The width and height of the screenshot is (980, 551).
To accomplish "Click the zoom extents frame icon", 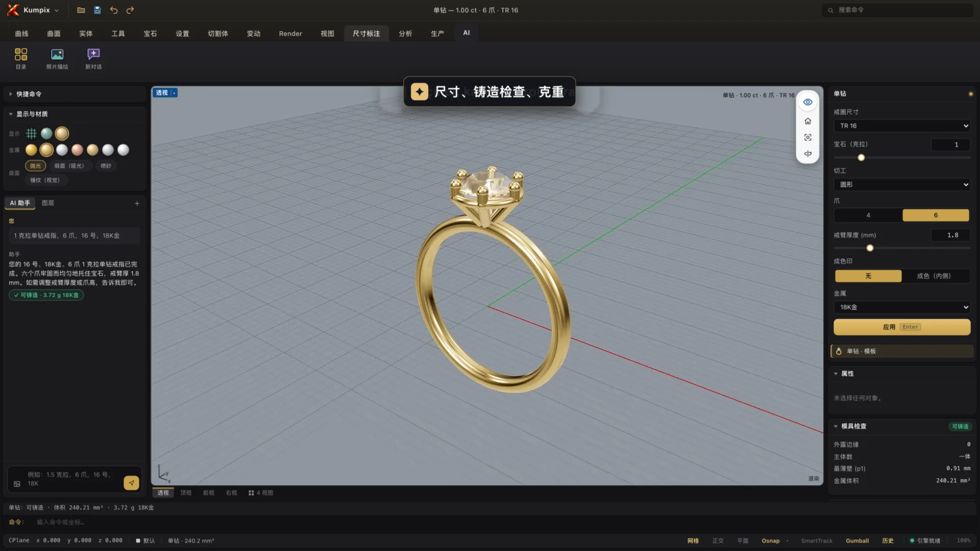I will [x=807, y=137].
